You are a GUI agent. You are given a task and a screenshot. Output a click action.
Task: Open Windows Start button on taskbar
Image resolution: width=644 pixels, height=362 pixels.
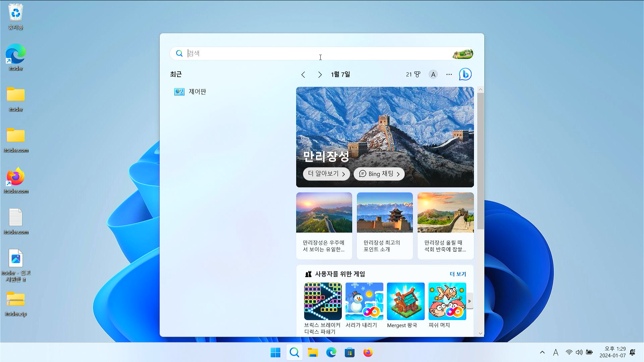pos(275,353)
